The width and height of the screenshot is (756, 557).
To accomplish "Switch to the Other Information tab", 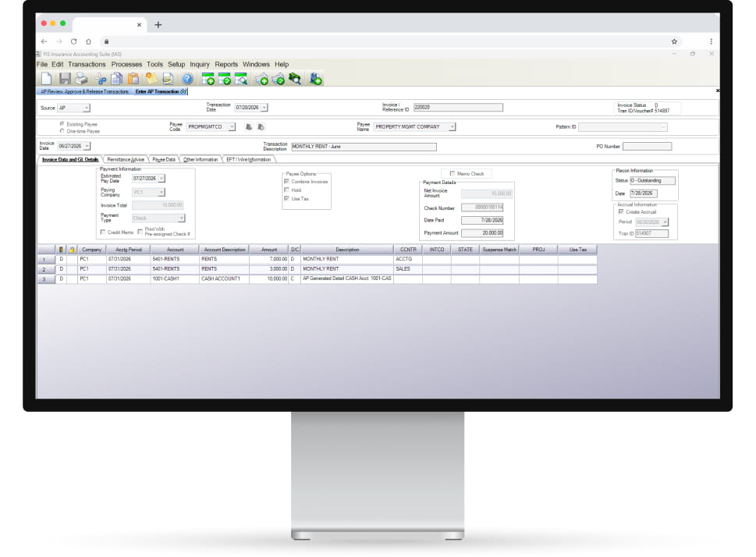I will [x=200, y=160].
